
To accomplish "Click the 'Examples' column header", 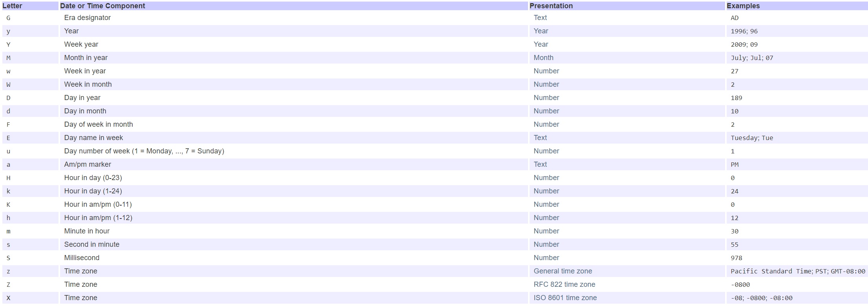I will pos(743,6).
